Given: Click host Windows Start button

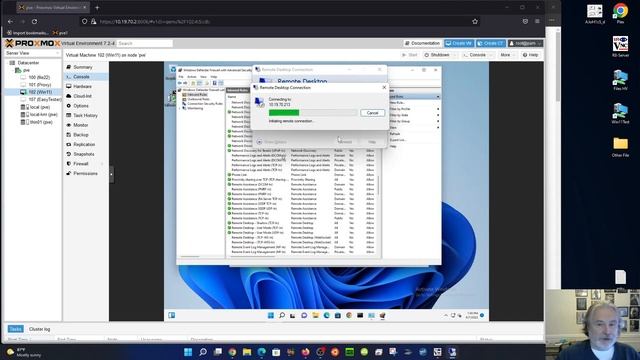Looking at the screenshot, I should click(x=188, y=352).
